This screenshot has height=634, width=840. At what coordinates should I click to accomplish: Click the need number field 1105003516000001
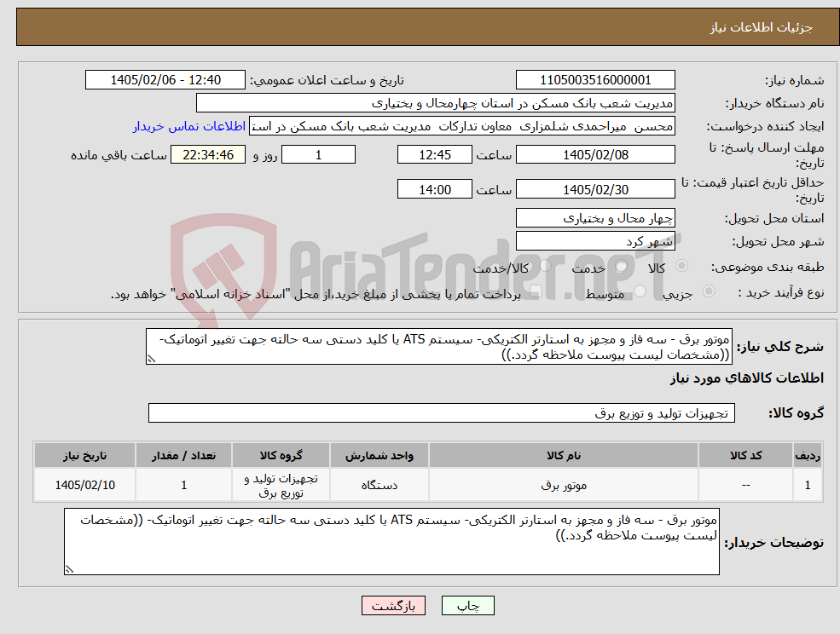tap(595, 80)
